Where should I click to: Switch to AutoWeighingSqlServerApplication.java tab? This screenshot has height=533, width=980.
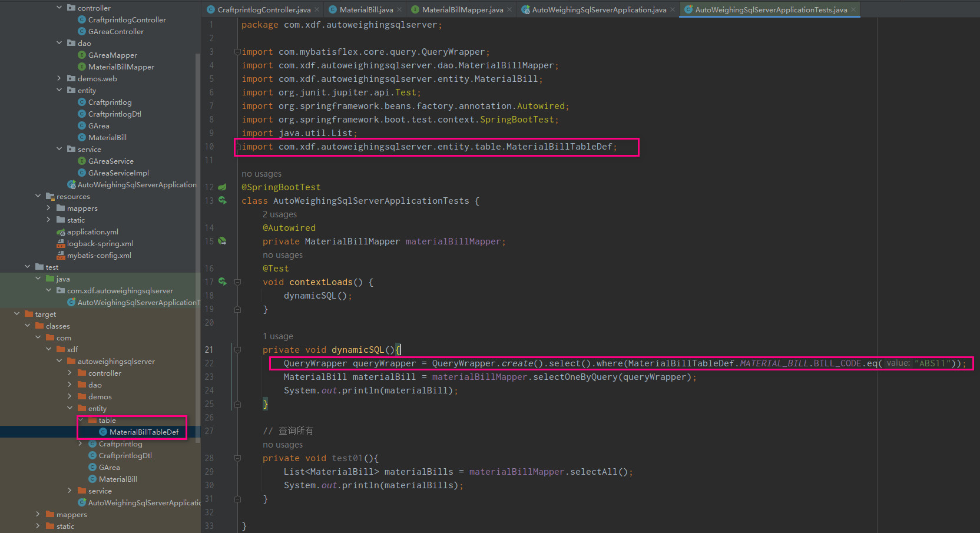pyautogui.click(x=599, y=10)
